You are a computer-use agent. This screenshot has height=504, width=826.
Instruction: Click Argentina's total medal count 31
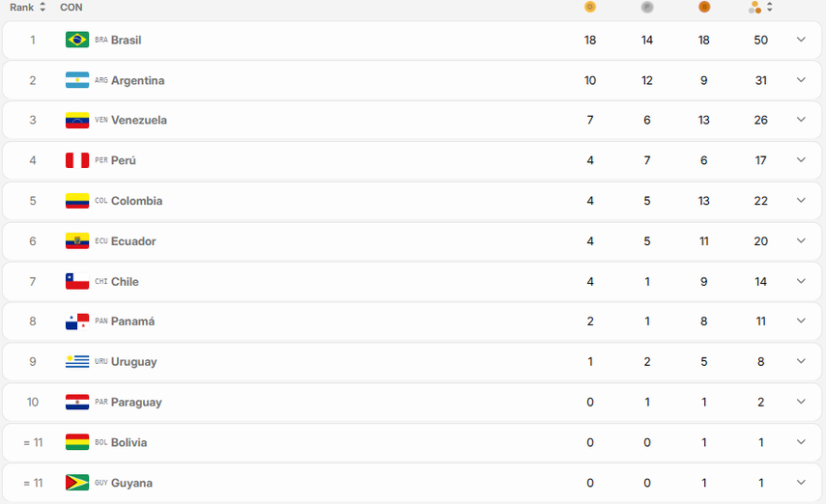click(x=761, y=80)
